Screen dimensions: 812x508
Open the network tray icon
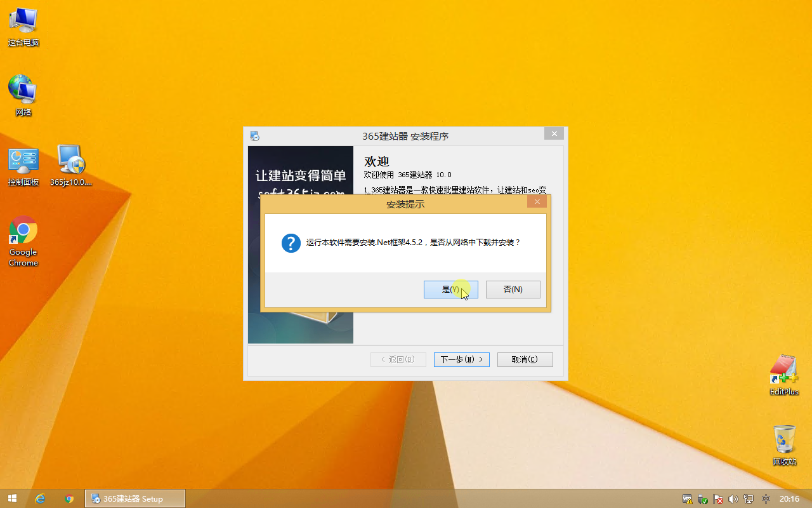[749, 499]
